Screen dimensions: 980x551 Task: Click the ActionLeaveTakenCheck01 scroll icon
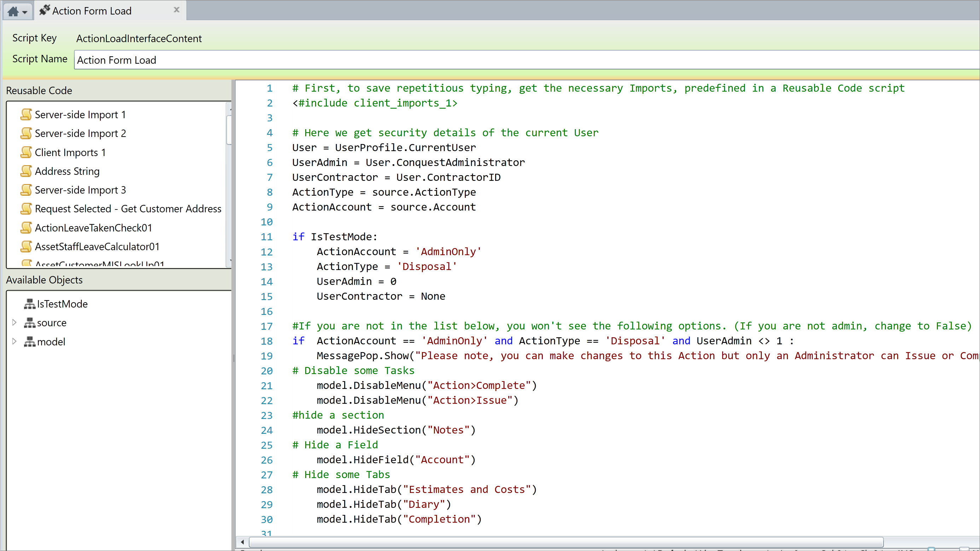coord(26,228)
